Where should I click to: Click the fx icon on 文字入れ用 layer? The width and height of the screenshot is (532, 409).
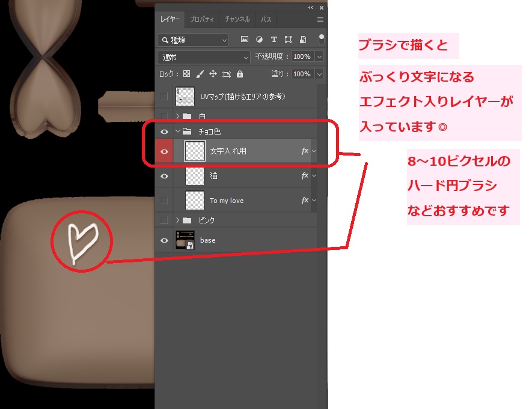pos(305,151)
